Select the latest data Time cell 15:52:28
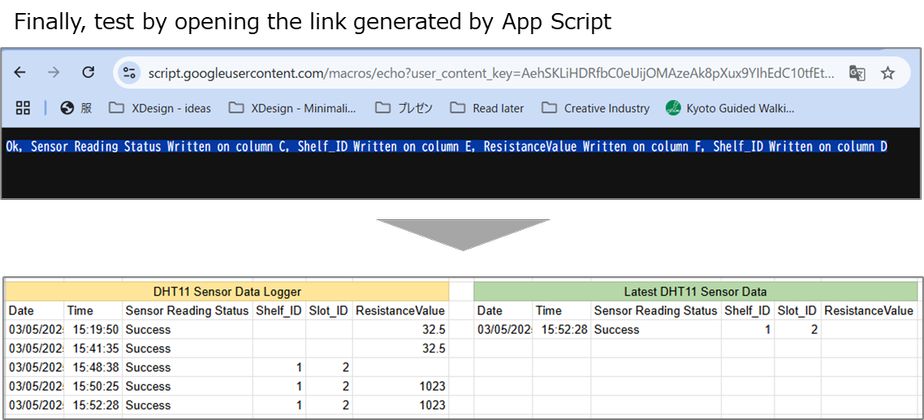924x420 pixels. (x=562, y=329)
